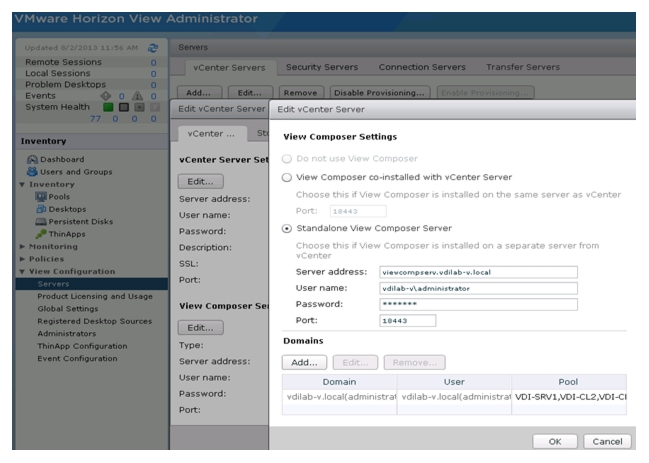The width and height of the screenshot is (649, 463).
Task: Select green System Health status icon
Action: (108, 107)
